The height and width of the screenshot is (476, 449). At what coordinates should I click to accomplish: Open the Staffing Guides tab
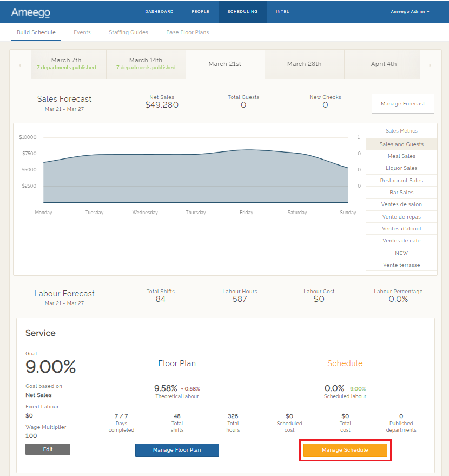pos(128,32)
